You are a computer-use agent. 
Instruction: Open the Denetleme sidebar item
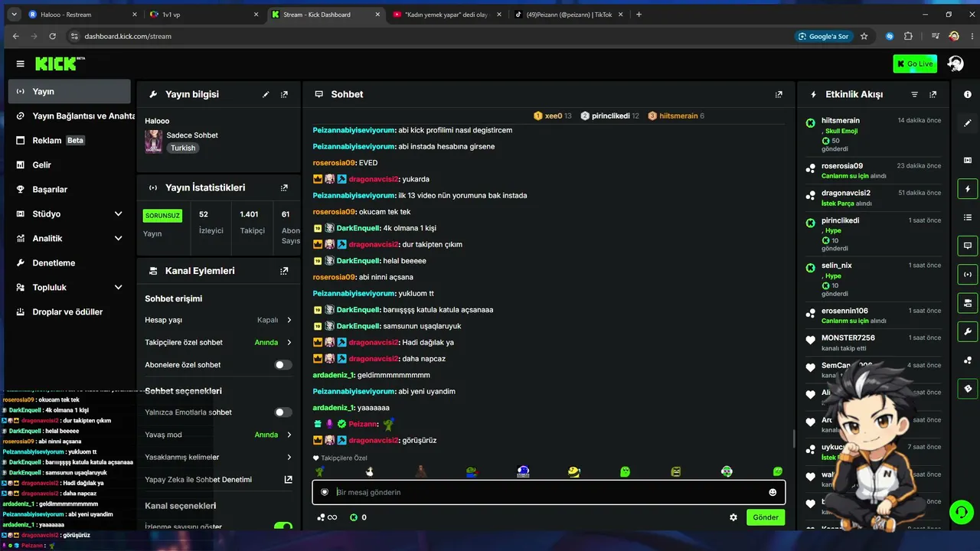click(x=70, y=262)
